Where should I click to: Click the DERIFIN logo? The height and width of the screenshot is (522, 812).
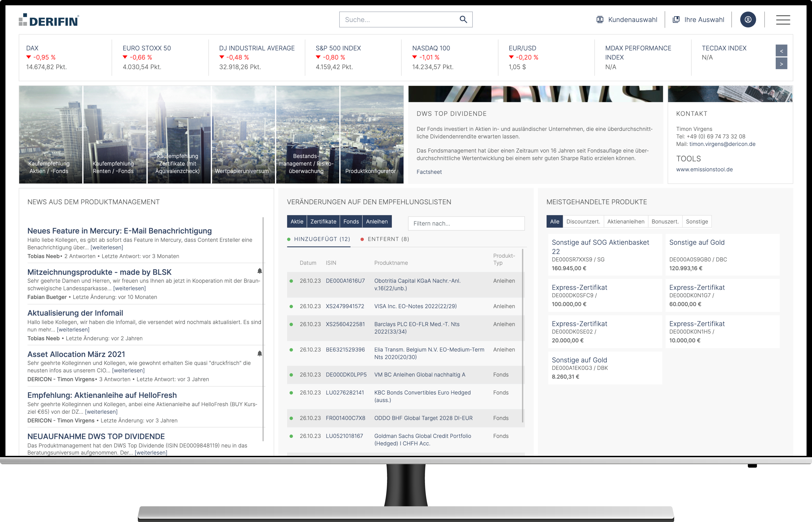[49, 20]
